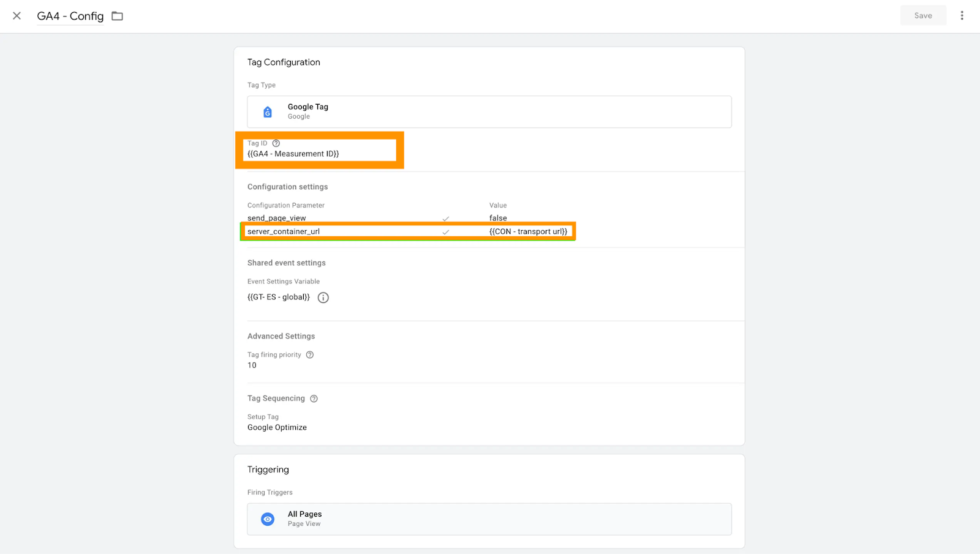The width and height of the screenshot is (980, 554).
Task: Click the {{GT- ES - global}} event settings variable
Action: click(277, 297)
